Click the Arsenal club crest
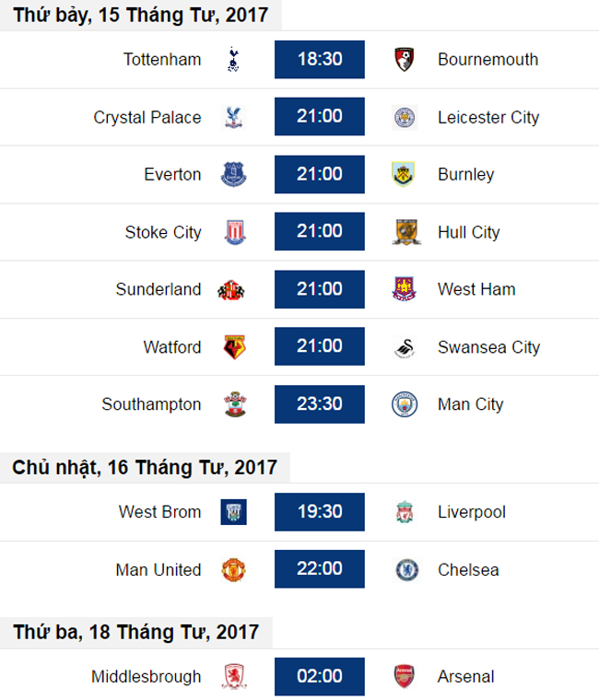 click(405, 676)
